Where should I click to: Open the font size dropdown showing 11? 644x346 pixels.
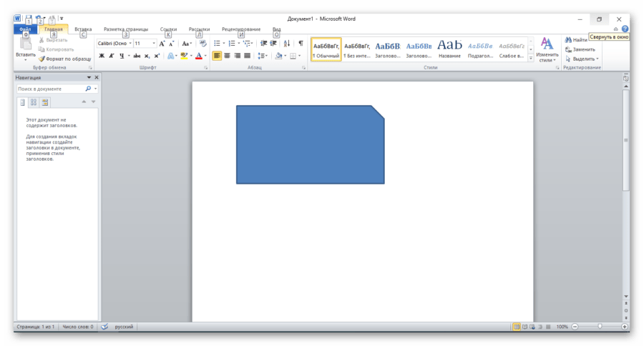145,44
